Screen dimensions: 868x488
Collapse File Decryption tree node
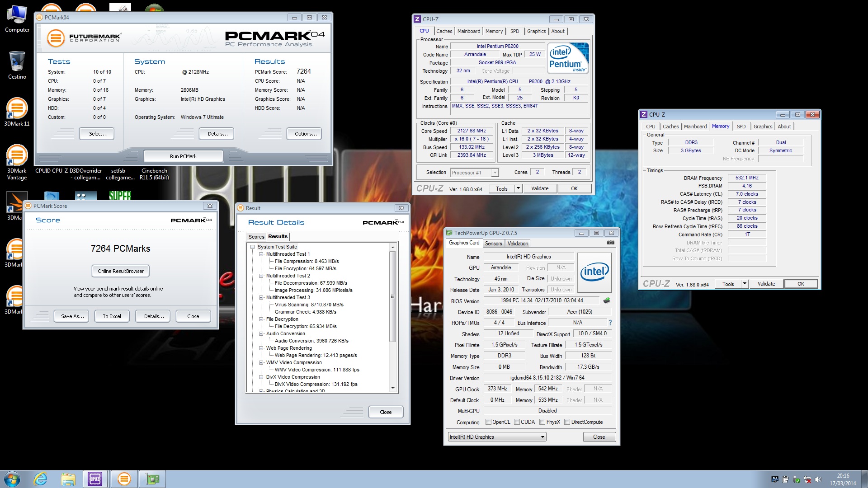[261, 319]
